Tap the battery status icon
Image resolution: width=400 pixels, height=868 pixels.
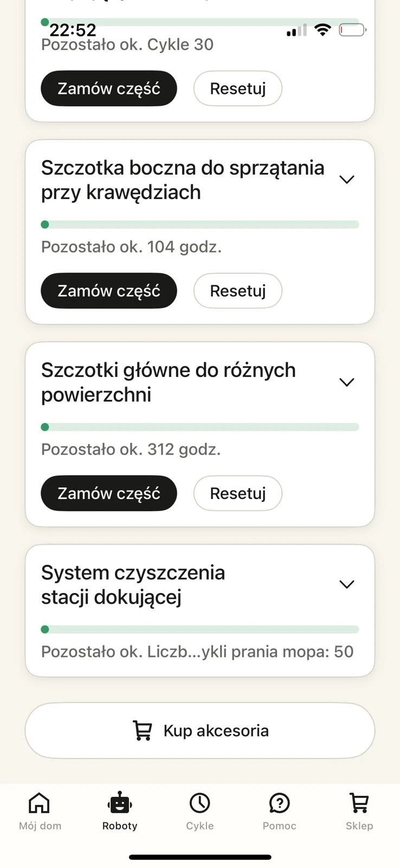click(x=352, y=30)
